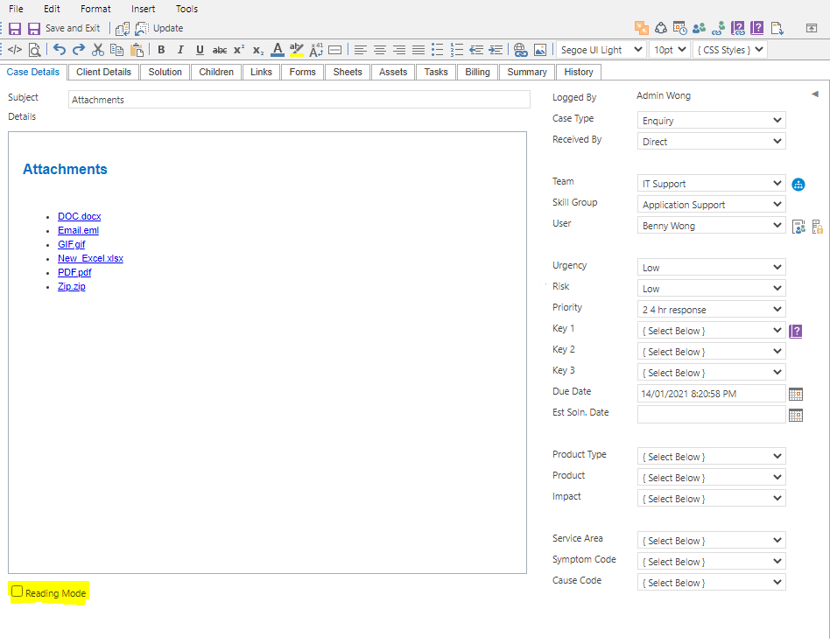Click the HTML source code view icon
Viewport: 830px width, 644px height.
tap(15, 50)
